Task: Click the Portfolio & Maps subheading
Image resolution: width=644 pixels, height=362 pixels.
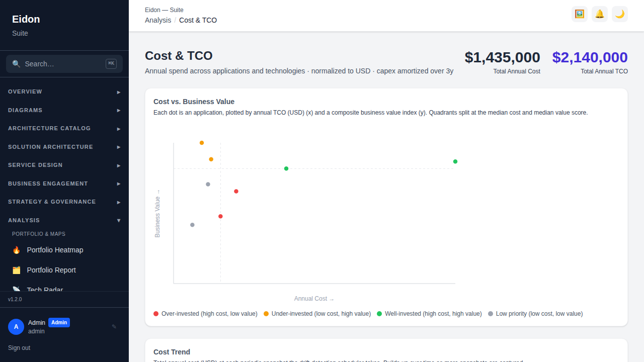Action: point(39,234)
